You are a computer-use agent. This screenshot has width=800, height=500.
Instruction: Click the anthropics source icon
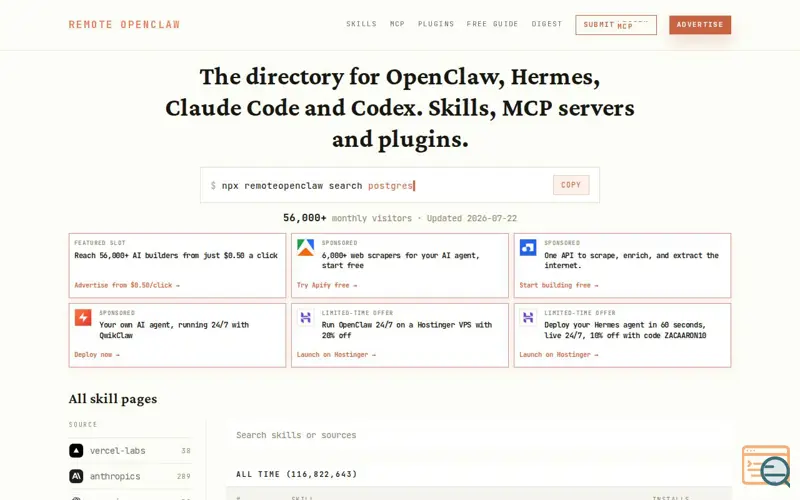[x=76, y=476]
